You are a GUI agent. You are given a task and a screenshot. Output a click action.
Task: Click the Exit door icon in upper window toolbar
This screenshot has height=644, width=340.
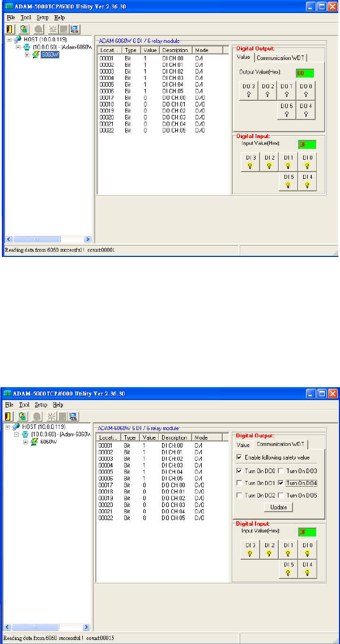(x=10, y=29)
